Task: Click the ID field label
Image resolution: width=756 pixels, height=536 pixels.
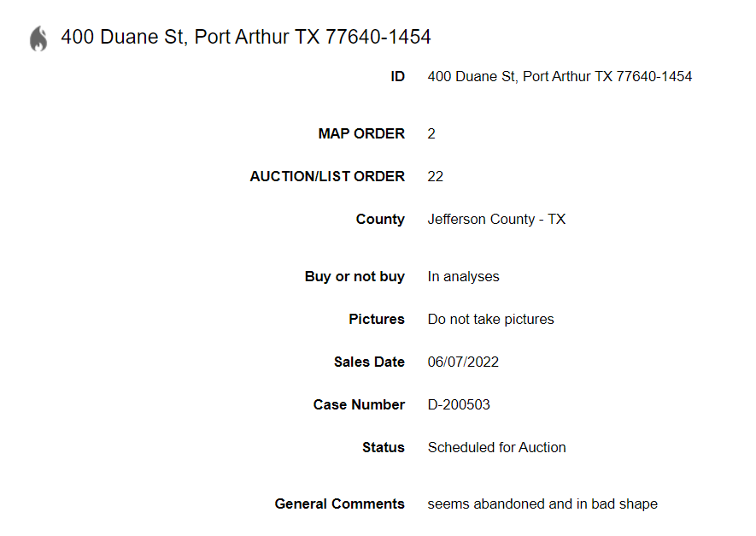Action: 398,76
